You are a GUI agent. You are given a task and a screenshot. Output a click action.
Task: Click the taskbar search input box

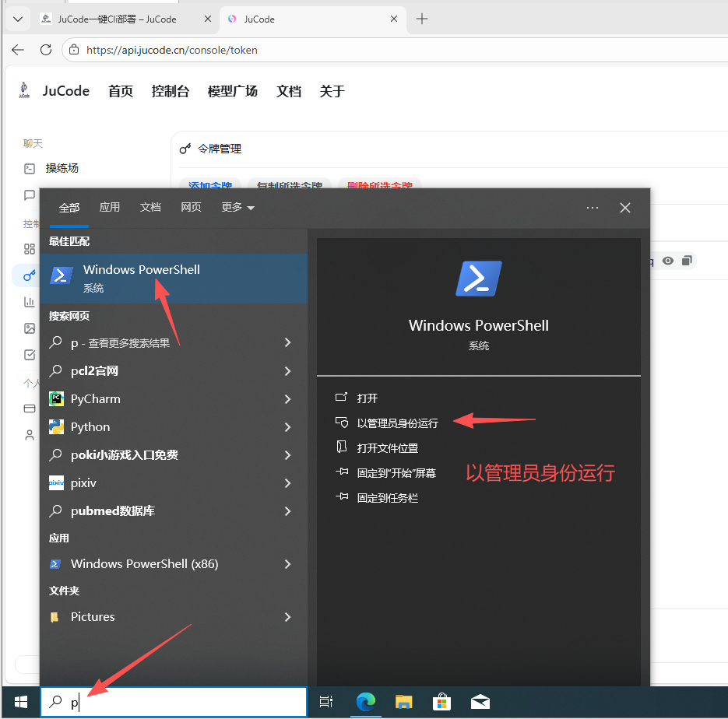pos(187,702)
